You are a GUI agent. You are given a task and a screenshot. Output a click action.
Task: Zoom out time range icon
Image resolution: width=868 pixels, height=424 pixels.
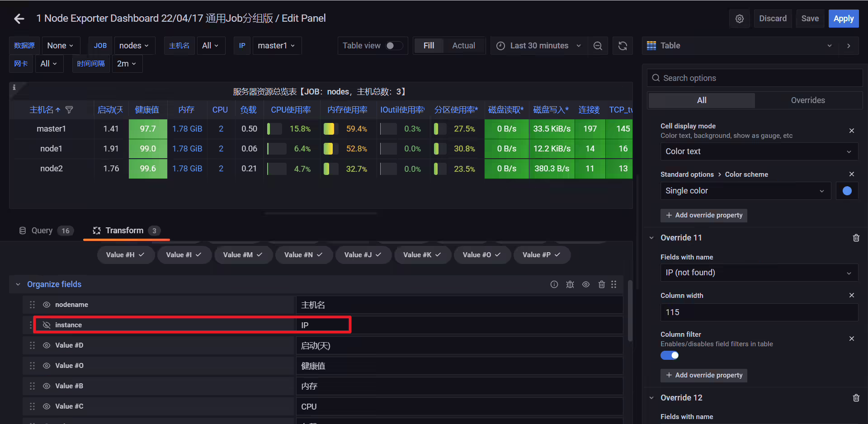click(598, 46)
